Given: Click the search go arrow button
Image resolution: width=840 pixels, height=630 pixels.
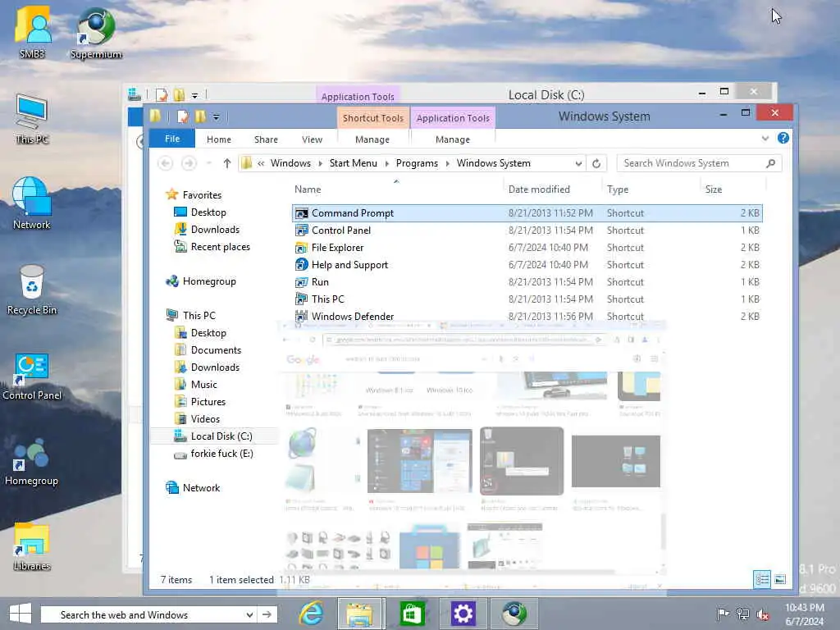Looking at the screenshot, I should (x=267, y=614).
